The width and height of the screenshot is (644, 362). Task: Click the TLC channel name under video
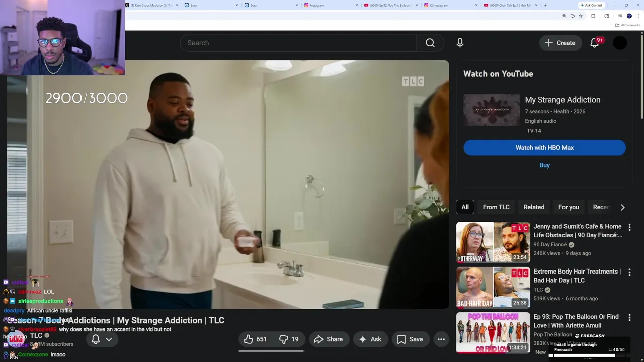[x=36, y=335]
